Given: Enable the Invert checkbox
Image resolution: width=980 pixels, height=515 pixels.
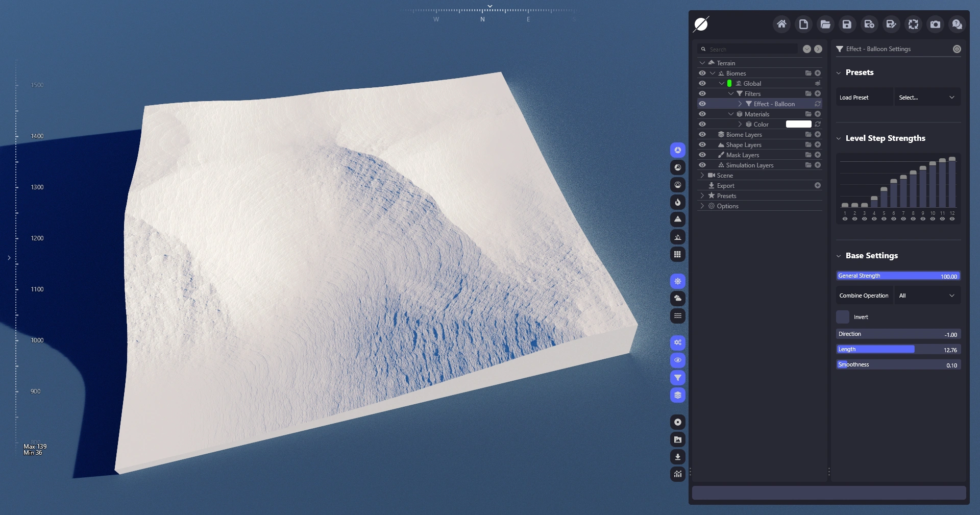Looking at the screenshot, I should coord(843,317).
